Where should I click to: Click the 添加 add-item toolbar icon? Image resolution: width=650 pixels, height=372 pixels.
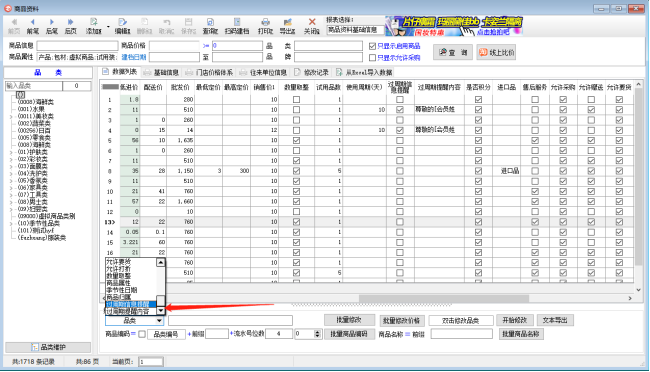[x=94, y=22]
